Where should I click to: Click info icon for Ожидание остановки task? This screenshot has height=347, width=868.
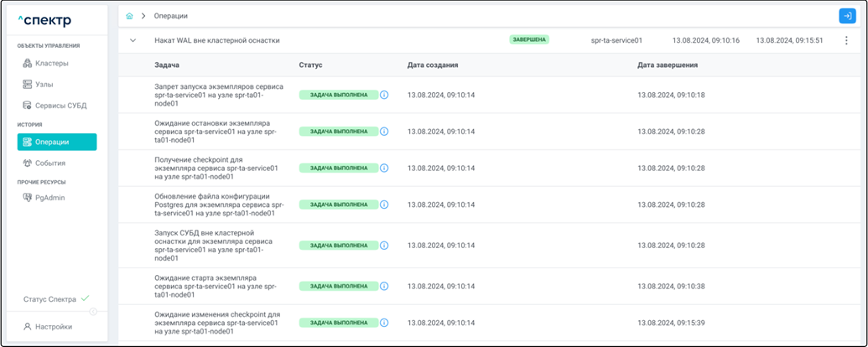tap(384, 132)
